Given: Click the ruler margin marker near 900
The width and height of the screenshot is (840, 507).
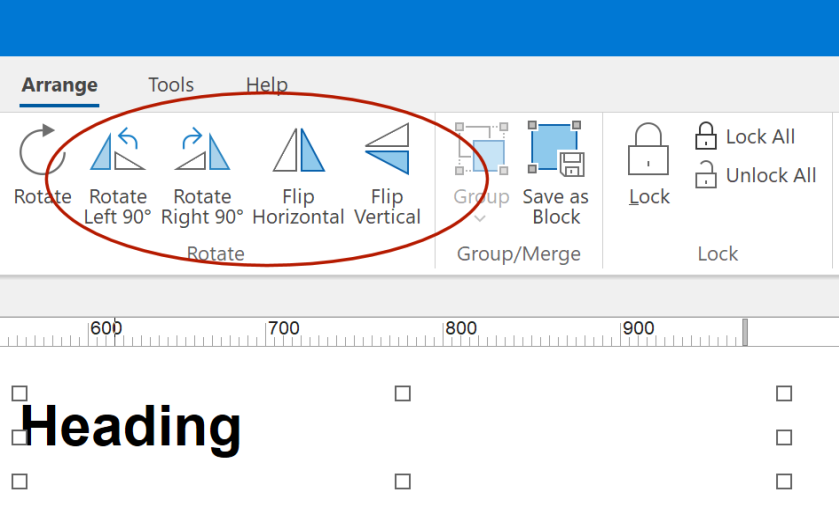Looking at the screenshot, I should [745, 332].
